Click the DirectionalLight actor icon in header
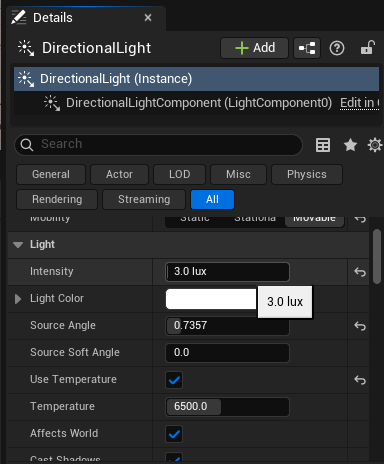Screen dimensions: 384x464 pos(26,48)
